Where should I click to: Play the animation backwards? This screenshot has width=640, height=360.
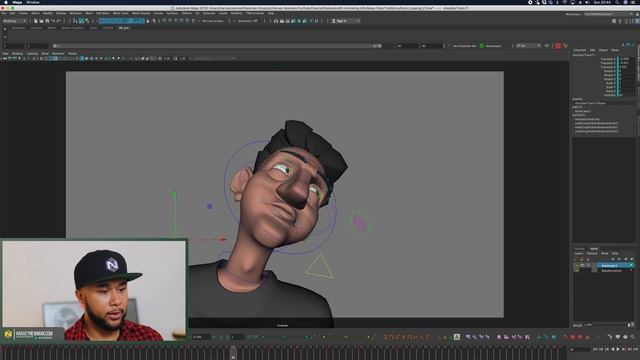(x=613, y=349)
